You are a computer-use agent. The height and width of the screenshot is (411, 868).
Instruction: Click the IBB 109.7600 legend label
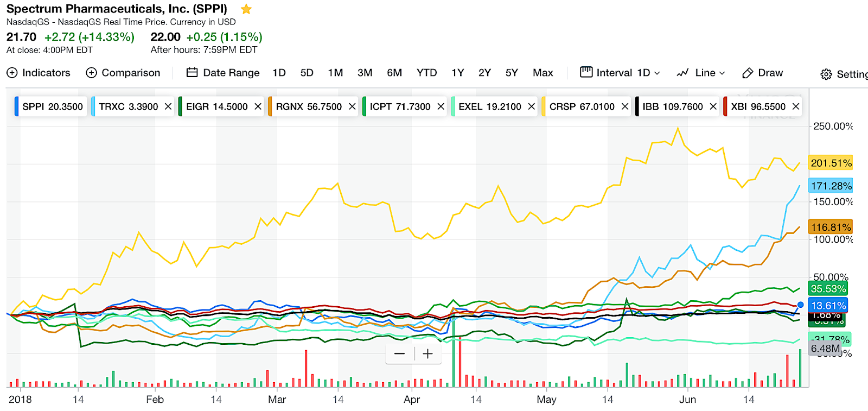coord(673,106)
